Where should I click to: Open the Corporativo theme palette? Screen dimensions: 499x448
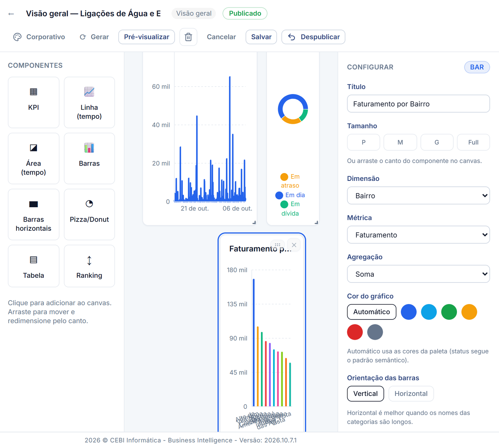point(39,37)
